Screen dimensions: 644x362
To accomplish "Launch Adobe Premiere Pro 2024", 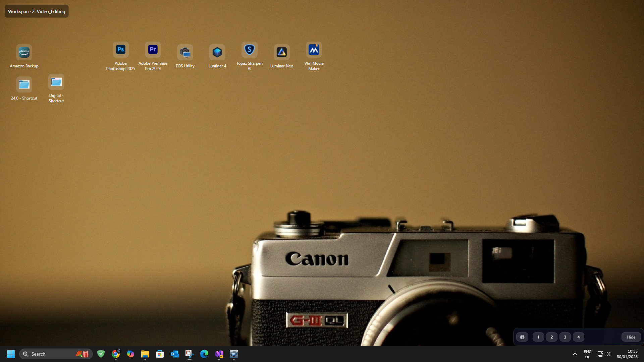I will coord(153,49).
